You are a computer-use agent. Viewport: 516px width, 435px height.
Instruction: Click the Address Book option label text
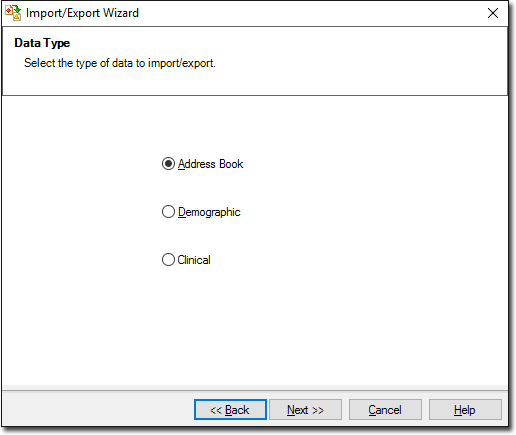[210, 164]
